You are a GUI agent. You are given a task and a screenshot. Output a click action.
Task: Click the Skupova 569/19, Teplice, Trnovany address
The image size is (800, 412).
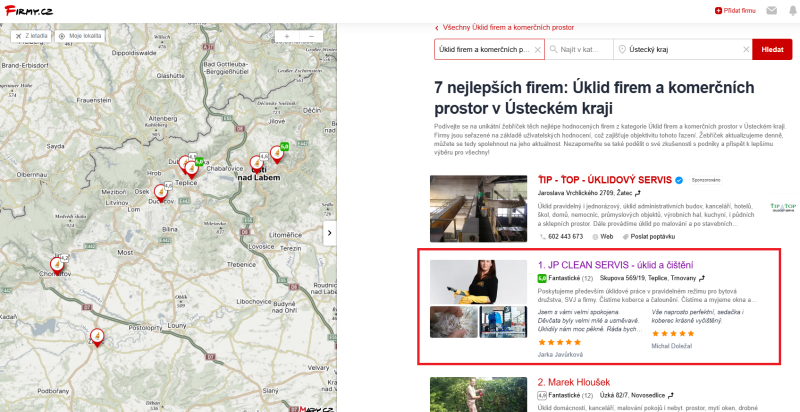click(648, 278)
